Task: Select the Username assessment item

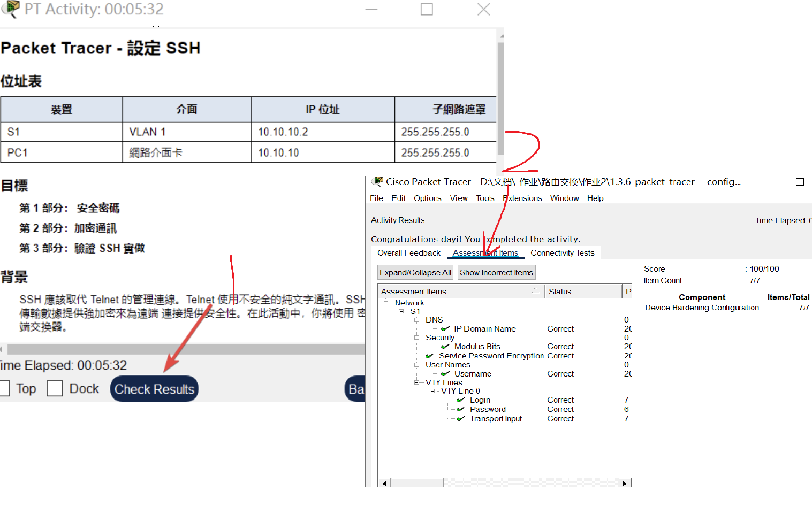Action: coord(473,374)
